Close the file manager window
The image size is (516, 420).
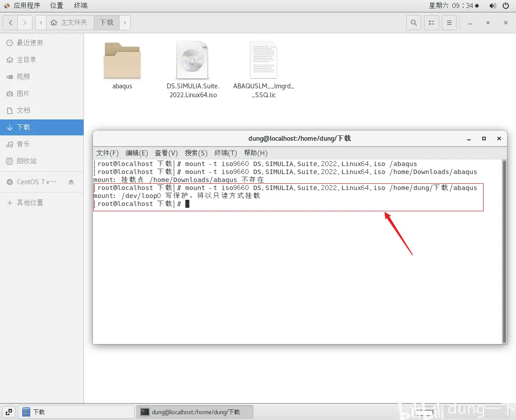(506, 23)
